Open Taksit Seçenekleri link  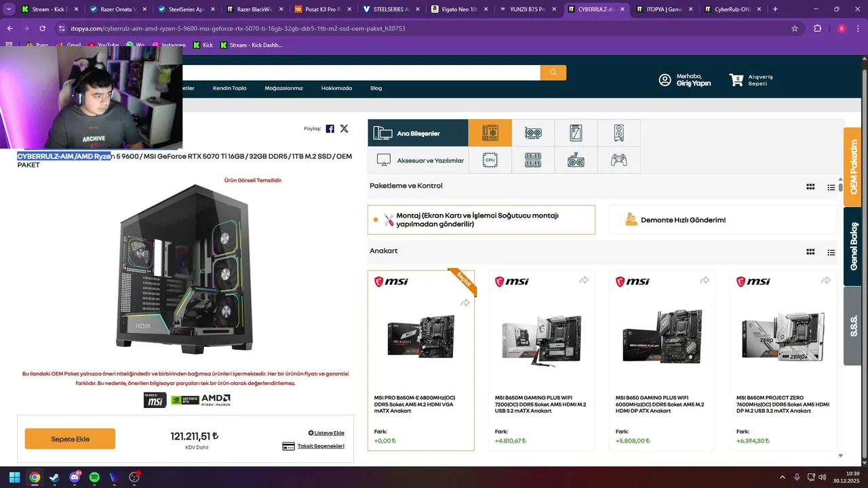(313, 446)
